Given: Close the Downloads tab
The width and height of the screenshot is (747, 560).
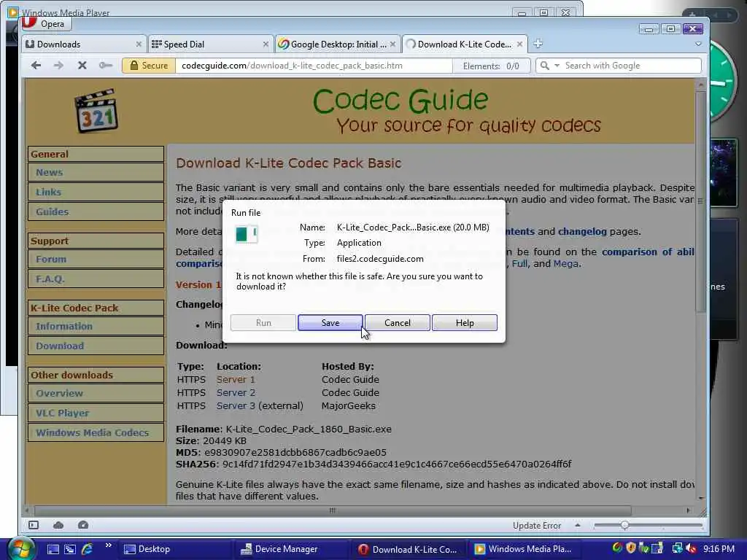Looking at the screenshot, I should click(139, 44).
